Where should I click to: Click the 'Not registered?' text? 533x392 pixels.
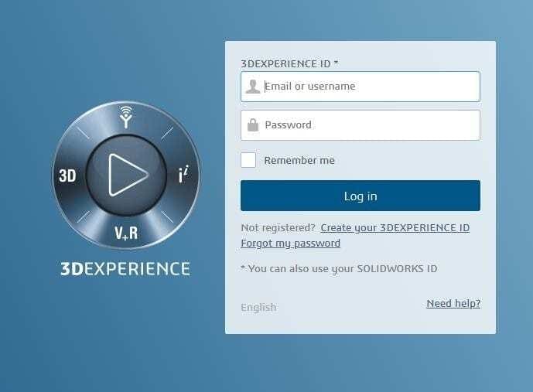tap(278, 227)
